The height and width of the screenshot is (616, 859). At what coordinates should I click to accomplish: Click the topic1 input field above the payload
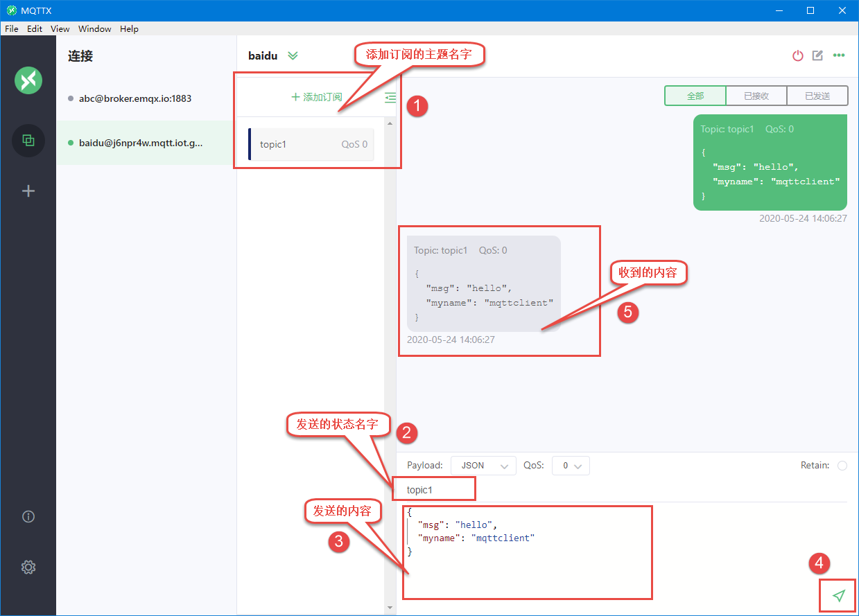434,489
